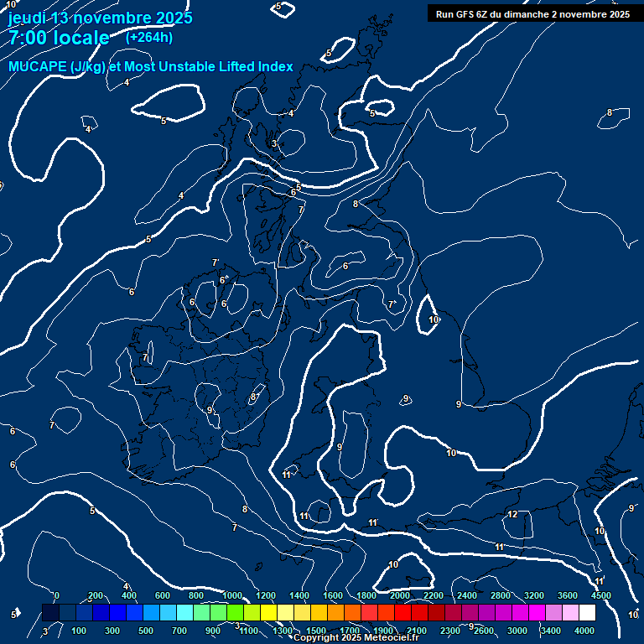
Task: Click the '7:00 locale' time label
Action: coord(59,38)
